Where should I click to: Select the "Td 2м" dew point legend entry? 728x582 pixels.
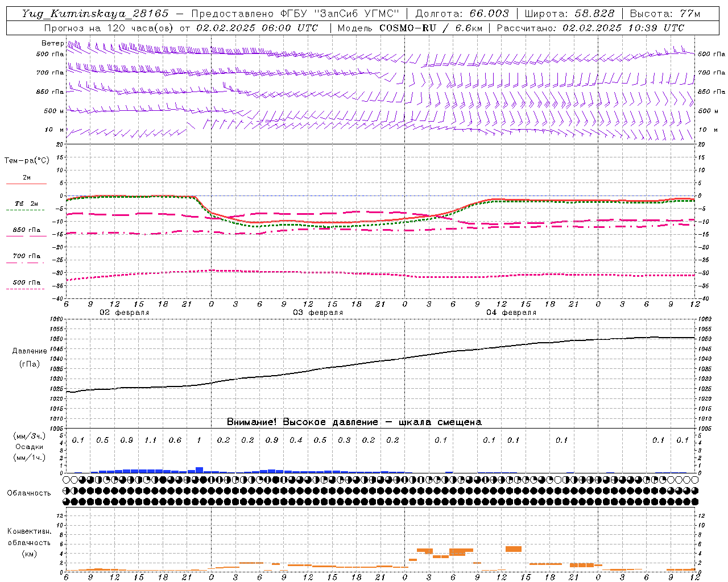tap(27, 203)
